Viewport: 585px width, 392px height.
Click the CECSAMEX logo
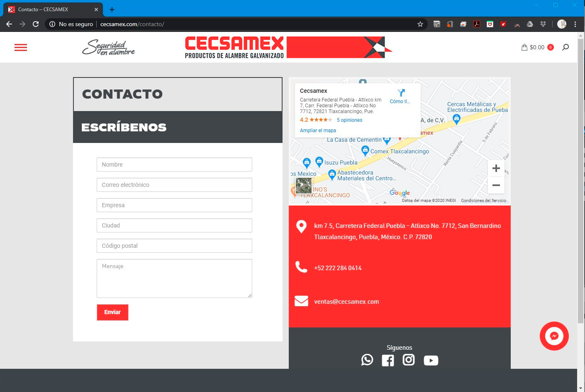pos(288,47)
